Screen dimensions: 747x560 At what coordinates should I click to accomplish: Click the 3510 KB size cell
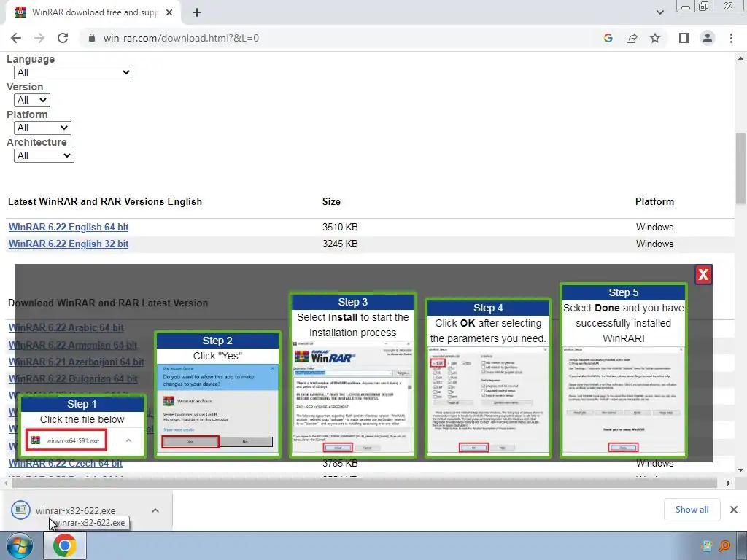point(340,227)
